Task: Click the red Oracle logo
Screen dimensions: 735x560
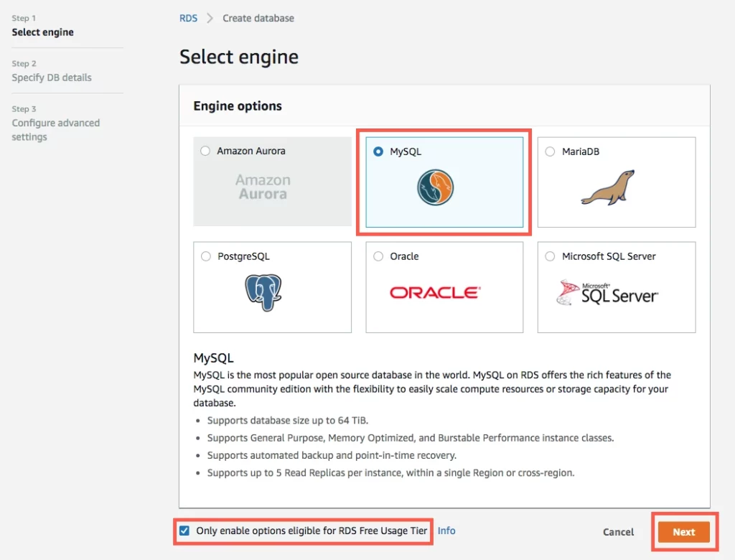Action: tap(436, 293)
